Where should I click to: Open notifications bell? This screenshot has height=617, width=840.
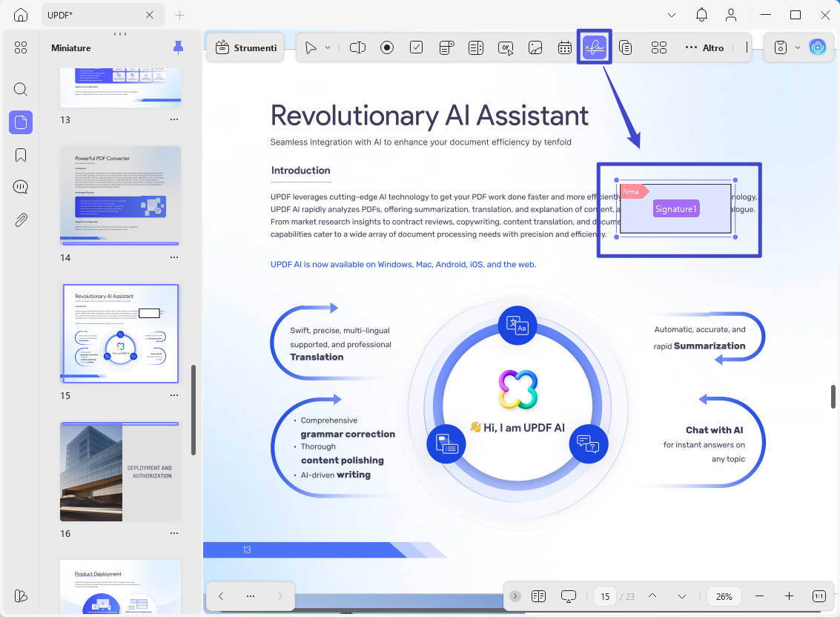701,15
